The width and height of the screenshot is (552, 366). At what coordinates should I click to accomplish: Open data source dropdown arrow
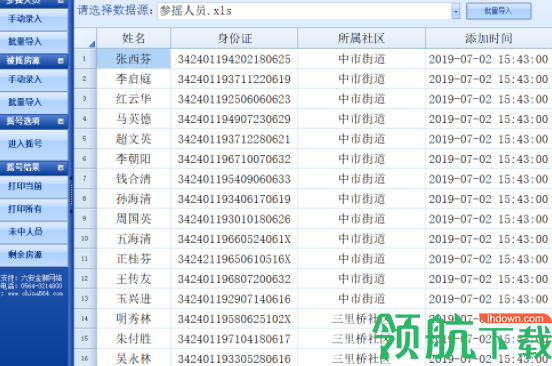(456, 12)
